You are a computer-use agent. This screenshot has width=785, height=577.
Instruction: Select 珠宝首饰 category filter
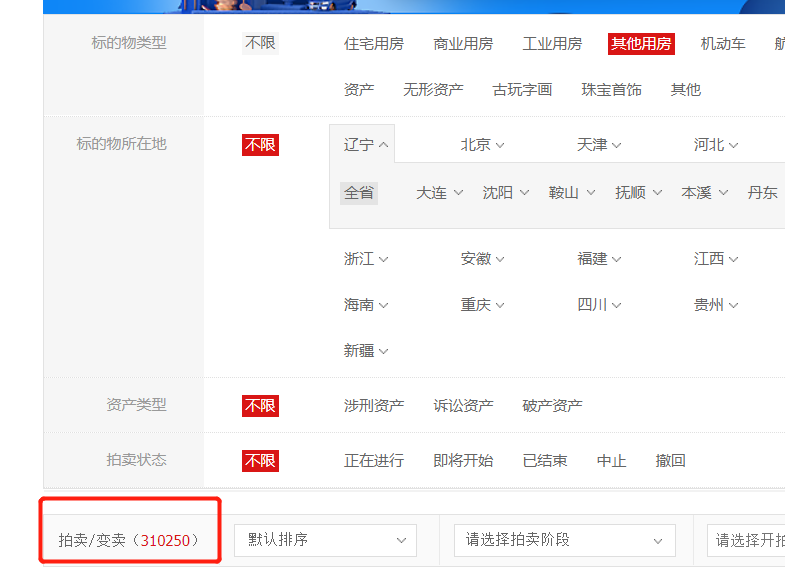611,90
